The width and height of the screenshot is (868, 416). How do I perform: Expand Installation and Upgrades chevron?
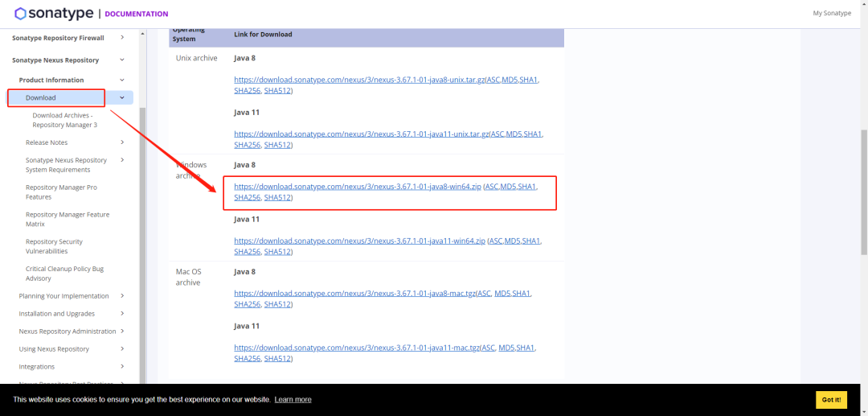pyautogui.click(x=122, y=314)
